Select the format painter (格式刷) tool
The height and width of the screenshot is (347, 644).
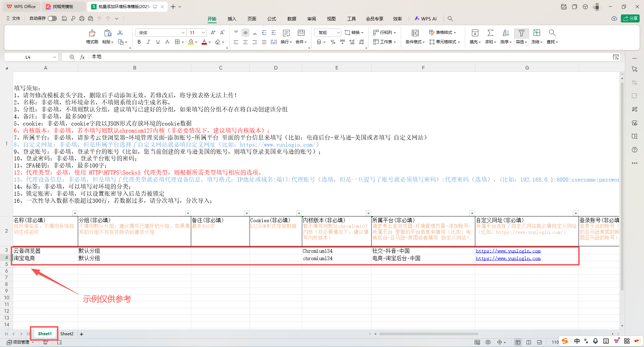(x=92, y=36)
